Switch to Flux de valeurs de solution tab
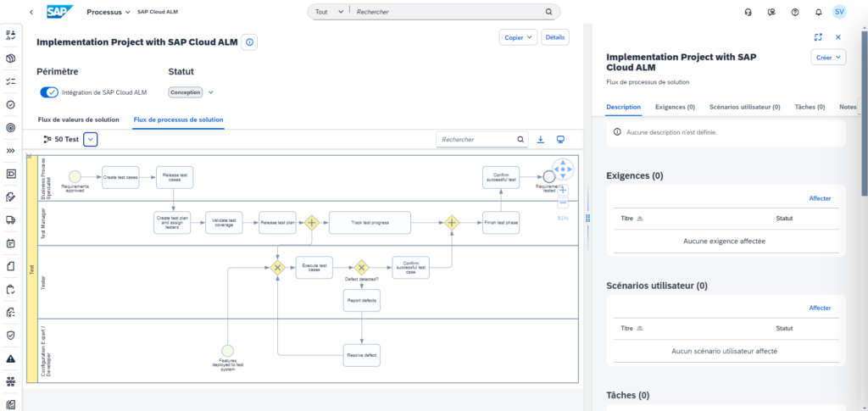868x411 pixels. [x=79, y=119]
